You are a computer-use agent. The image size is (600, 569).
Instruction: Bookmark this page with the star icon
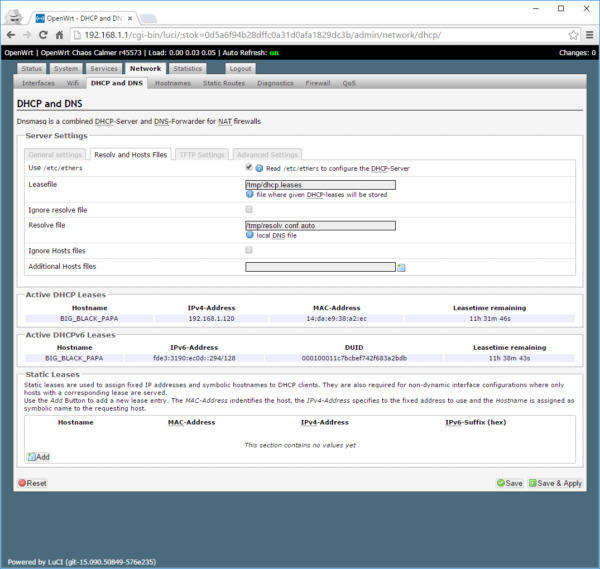click(x=573, y=35)
